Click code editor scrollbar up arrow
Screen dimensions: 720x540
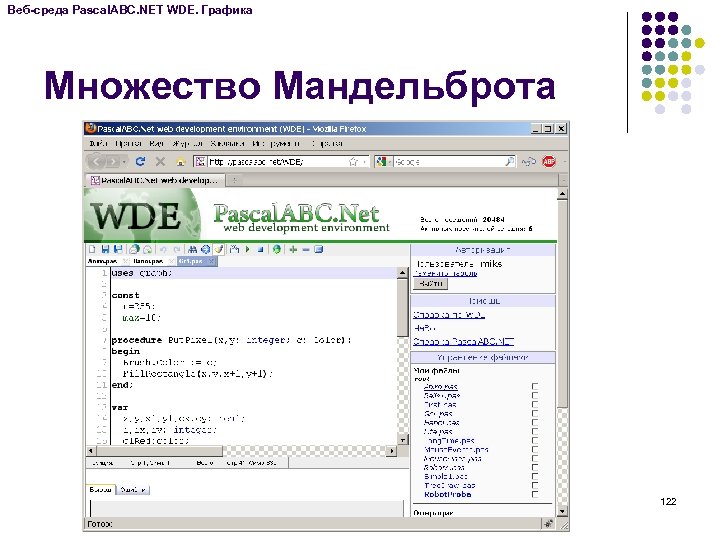402,273
